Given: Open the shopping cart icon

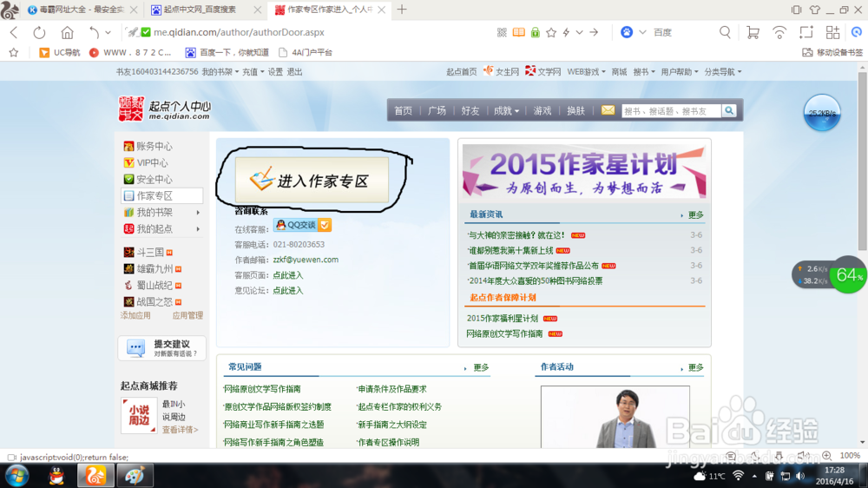Looking at the screenshot, I should [753, 33].
